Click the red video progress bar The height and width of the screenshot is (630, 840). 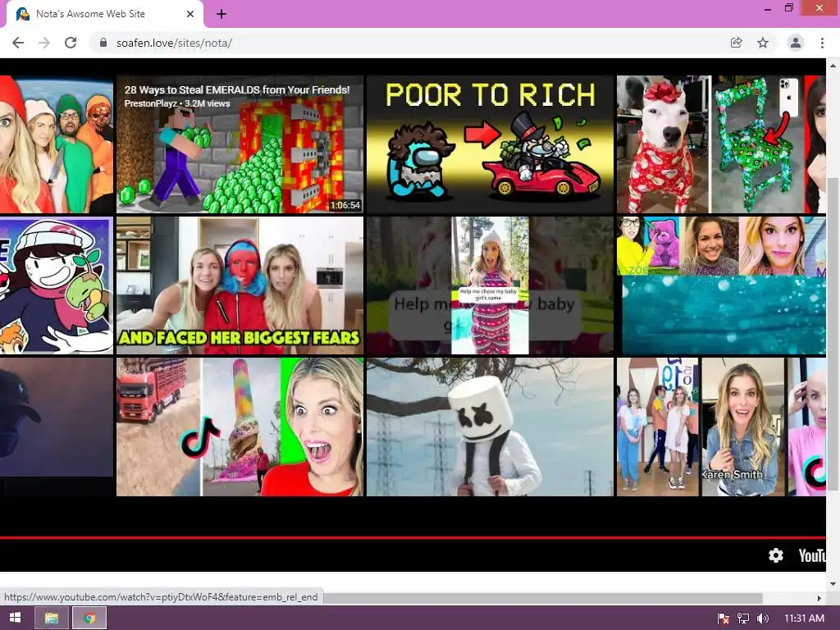[413, 537]
